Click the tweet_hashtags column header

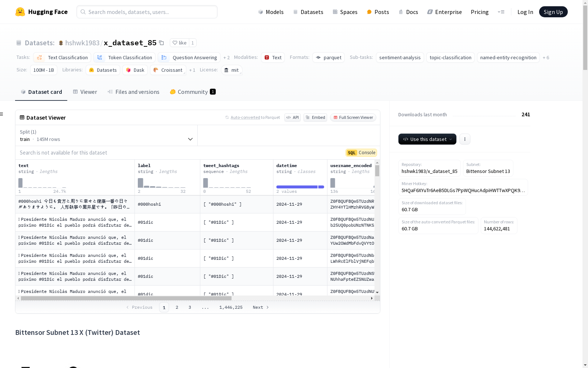pyautogui.click(x=221, y=166)
